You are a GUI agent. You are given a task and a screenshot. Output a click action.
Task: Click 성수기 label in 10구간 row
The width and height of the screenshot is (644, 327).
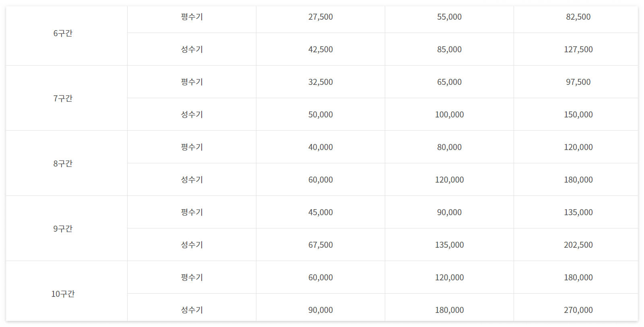pyautogui.click(x=192, y=310)
